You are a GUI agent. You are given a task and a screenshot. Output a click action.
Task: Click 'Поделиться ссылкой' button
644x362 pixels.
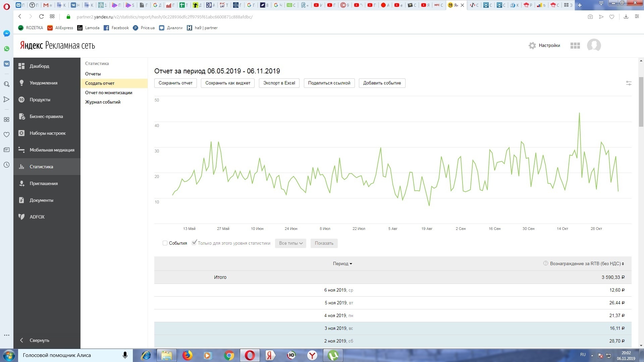coord(329,83)
